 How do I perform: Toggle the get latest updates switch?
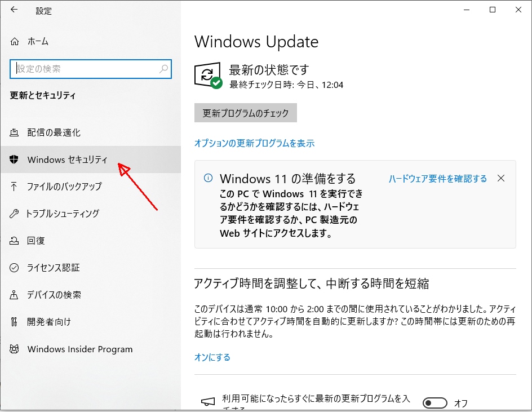(435, 403)
